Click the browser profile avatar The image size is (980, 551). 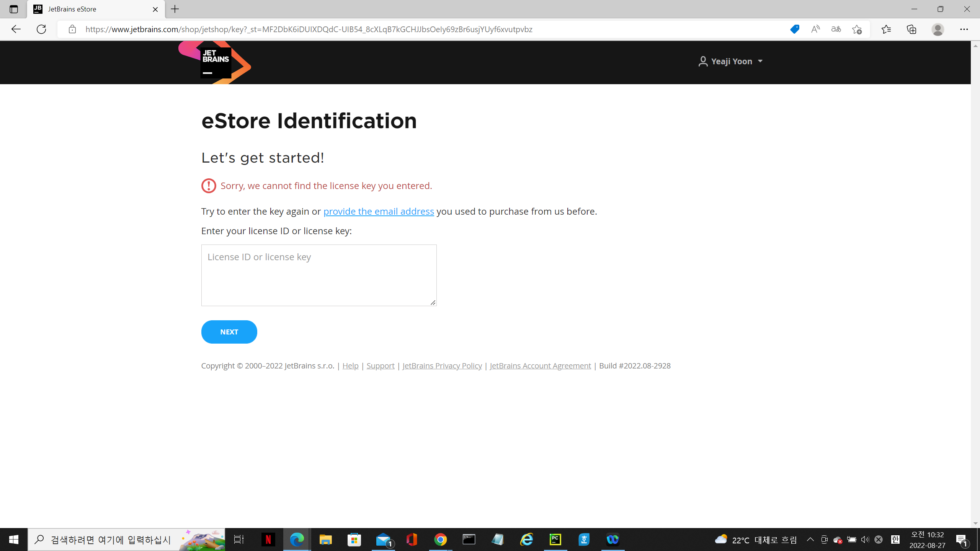coord(938,29)
